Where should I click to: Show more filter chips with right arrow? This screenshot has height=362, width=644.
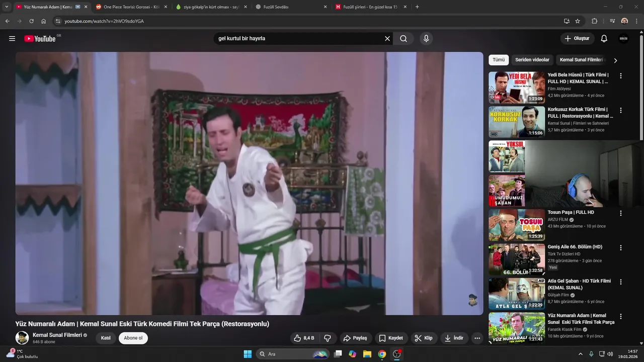coord(615,60)
